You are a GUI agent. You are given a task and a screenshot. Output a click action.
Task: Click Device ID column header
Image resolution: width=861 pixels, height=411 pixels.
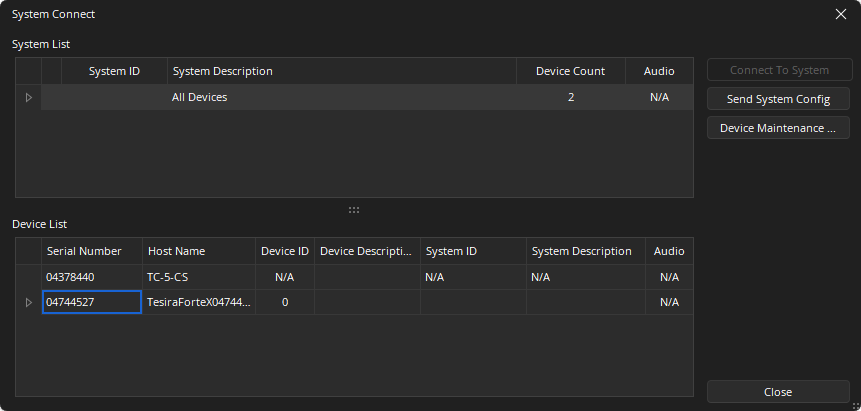(x=285, y=251)
